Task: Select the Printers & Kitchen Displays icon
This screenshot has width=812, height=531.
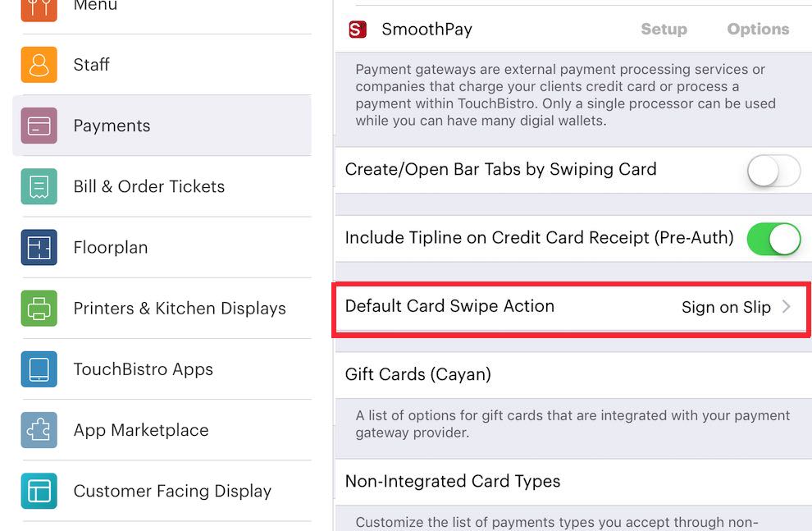Action: [36, 308]
